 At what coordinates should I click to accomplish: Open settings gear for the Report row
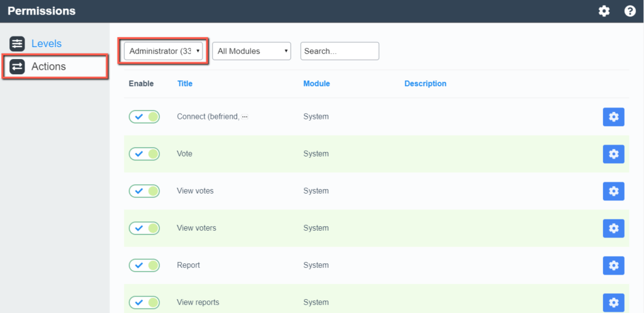pos(614,265)
